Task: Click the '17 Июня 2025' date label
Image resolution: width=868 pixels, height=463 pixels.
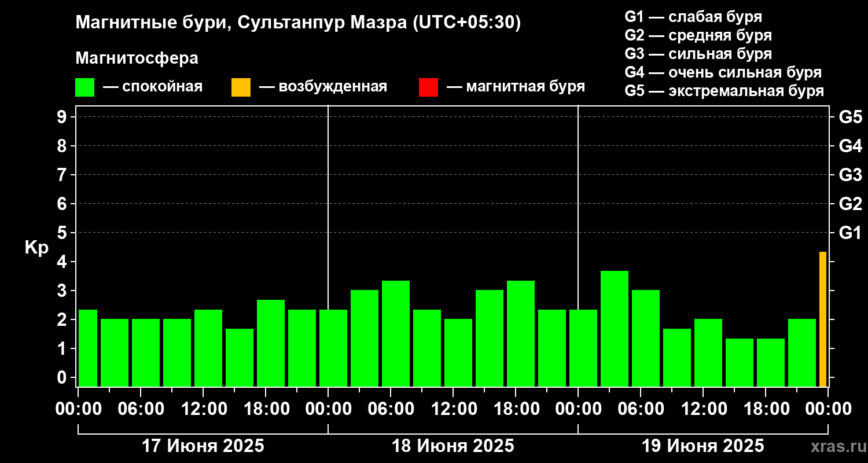Action: [203, 446]
